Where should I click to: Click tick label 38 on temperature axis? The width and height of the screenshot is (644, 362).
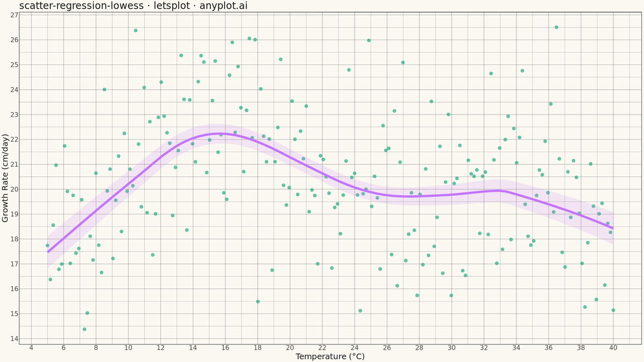pos(581,348)
